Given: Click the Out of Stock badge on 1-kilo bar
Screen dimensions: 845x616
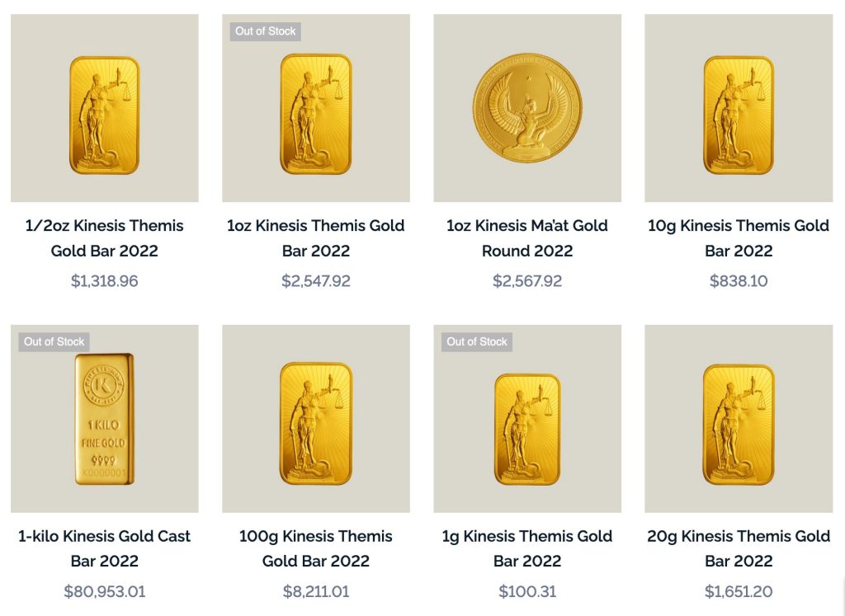Looking at the screenshot, I should coord(54,341).
